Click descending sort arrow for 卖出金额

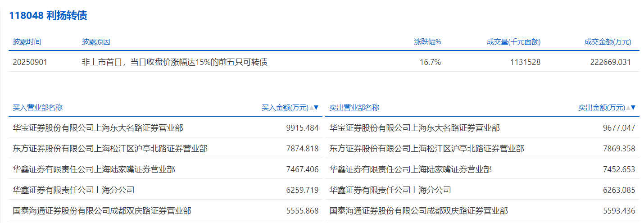(633, 108)
